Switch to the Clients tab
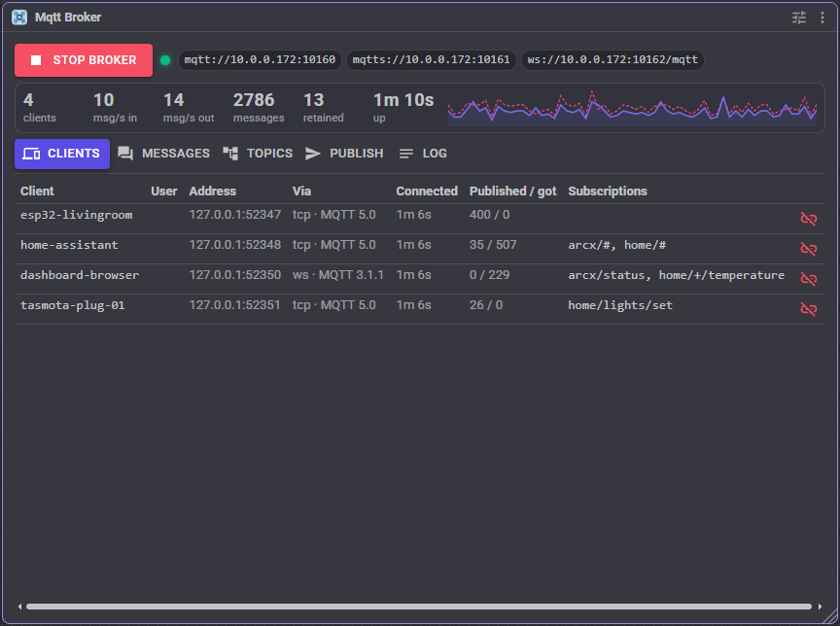Viewport: 840px width, 626px height. (62, 154)
